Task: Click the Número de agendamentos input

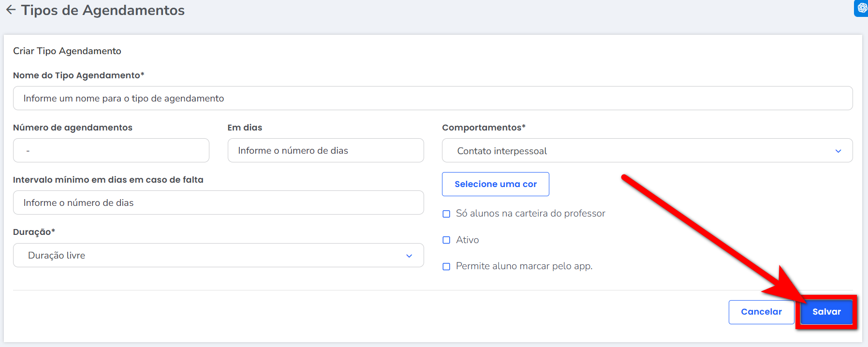Action: tap(111, 150)
